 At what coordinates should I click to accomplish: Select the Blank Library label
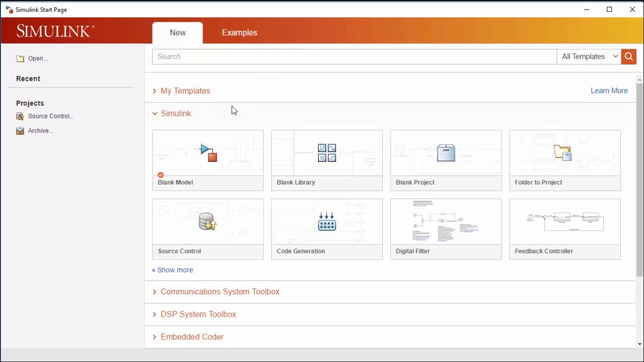(x=296, y=183)
